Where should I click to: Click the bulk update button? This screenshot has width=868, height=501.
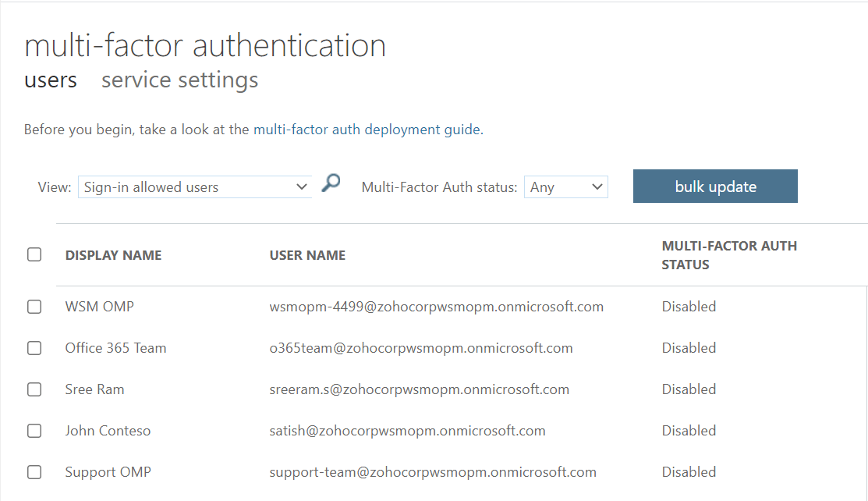pyautogui.click(x=714, y=186)
